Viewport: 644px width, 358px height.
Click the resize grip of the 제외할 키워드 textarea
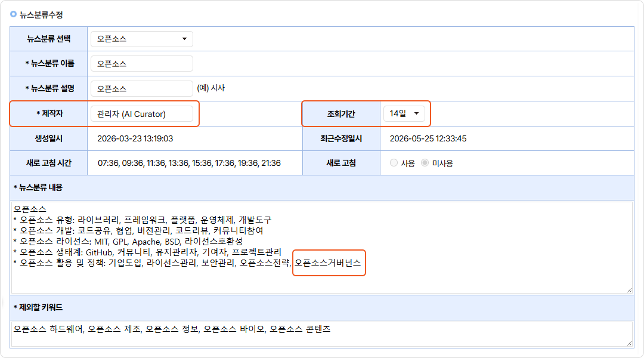pyautogui.click(x=629, y=343)
